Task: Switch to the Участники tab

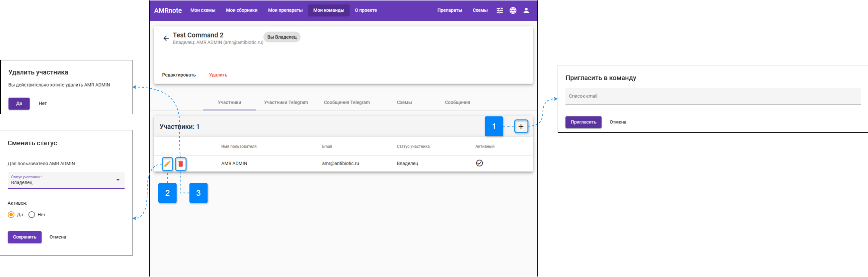Action: (229, 102)
